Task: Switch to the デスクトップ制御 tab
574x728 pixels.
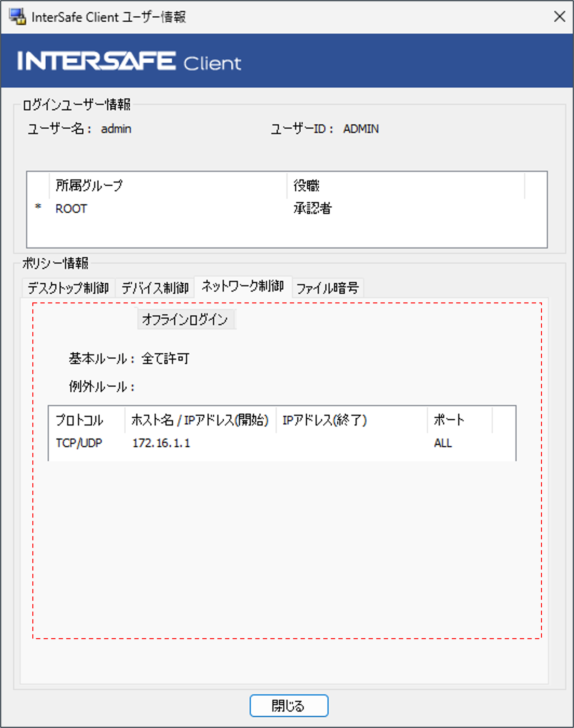Action: (x=68, y=287)
